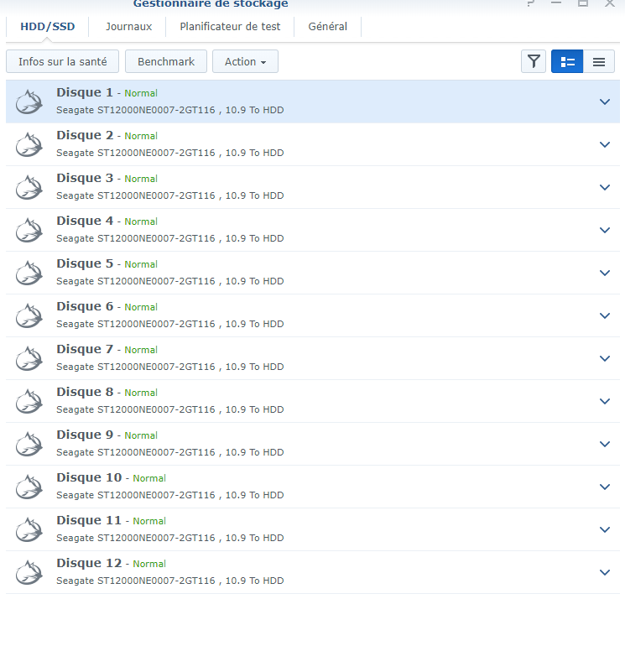The image size is (625, 672).
Task: Switch to Planificateur de test tab
Action: [230, 27]
